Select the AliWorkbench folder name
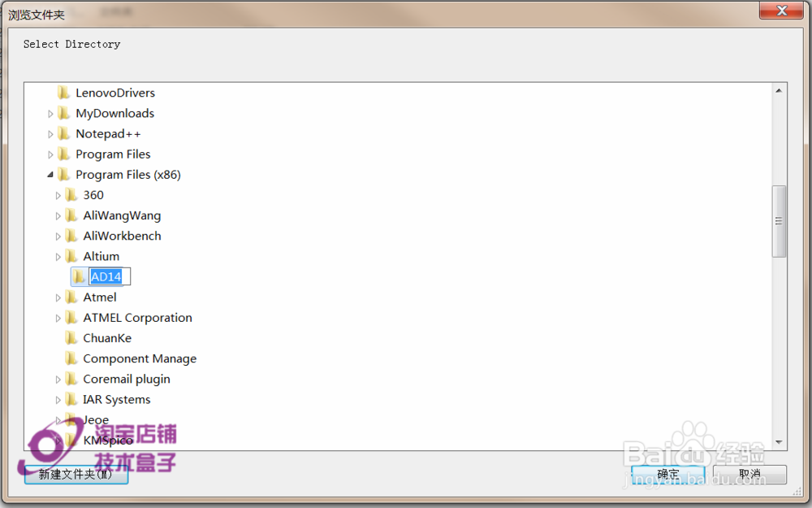This screenshot has height=508, width=812. (x=122, y=237)
